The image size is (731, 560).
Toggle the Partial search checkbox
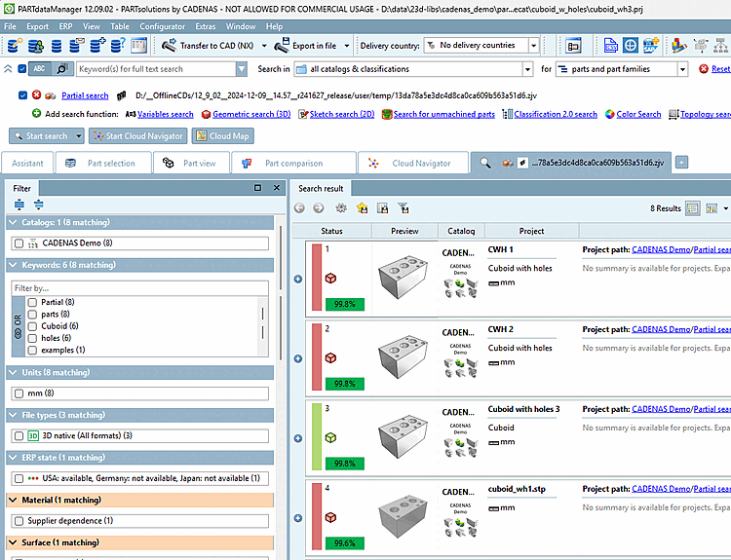(22, 95)
